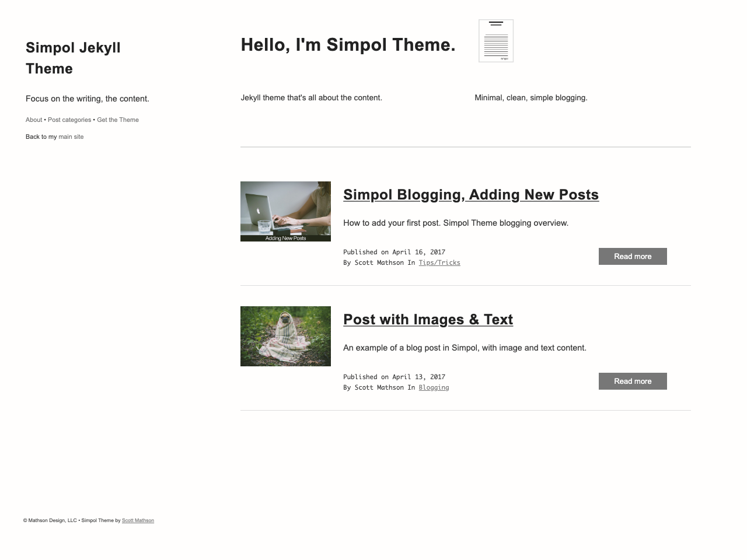Open the Blogging category link
Viewport: 747px width, 560px height.
[x=434, y=387]
